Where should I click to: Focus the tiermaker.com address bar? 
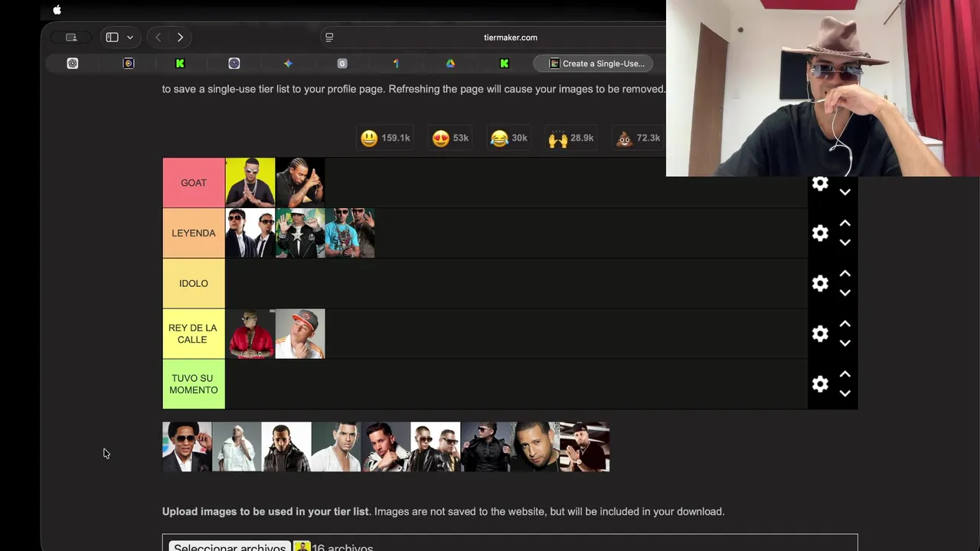pos(511,37)
